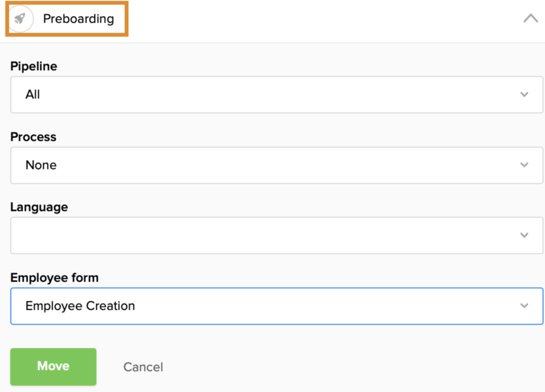The image size is (545, 392).
Task: Click the Pipeline field label
Action: point(34,66)
